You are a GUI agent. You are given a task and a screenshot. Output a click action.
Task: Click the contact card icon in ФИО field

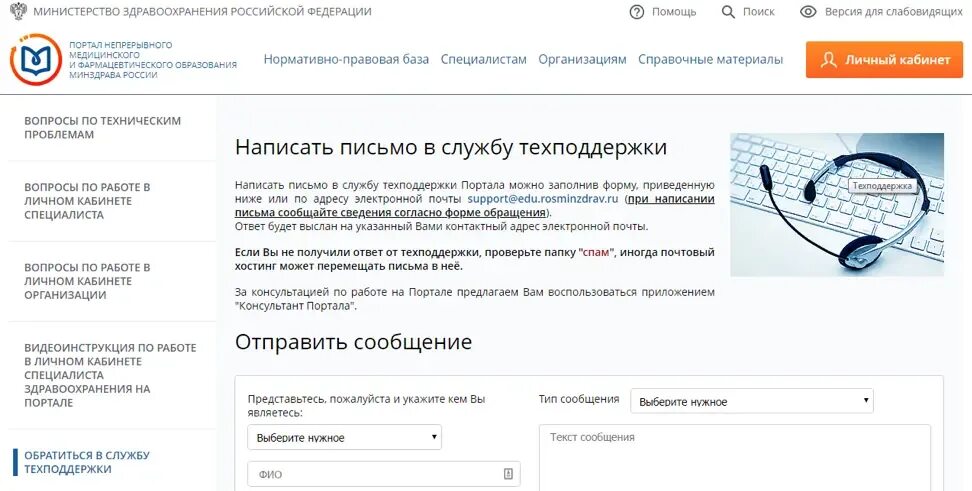[508, 474]
